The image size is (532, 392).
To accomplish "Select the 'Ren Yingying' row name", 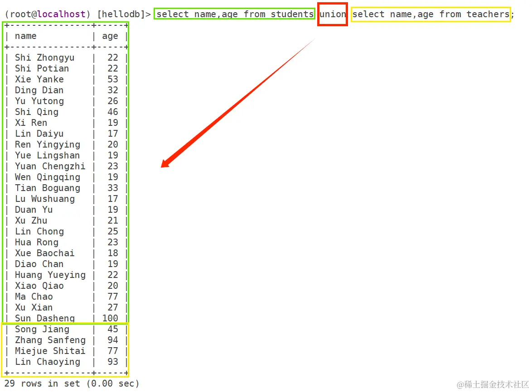I will [47, 144].
